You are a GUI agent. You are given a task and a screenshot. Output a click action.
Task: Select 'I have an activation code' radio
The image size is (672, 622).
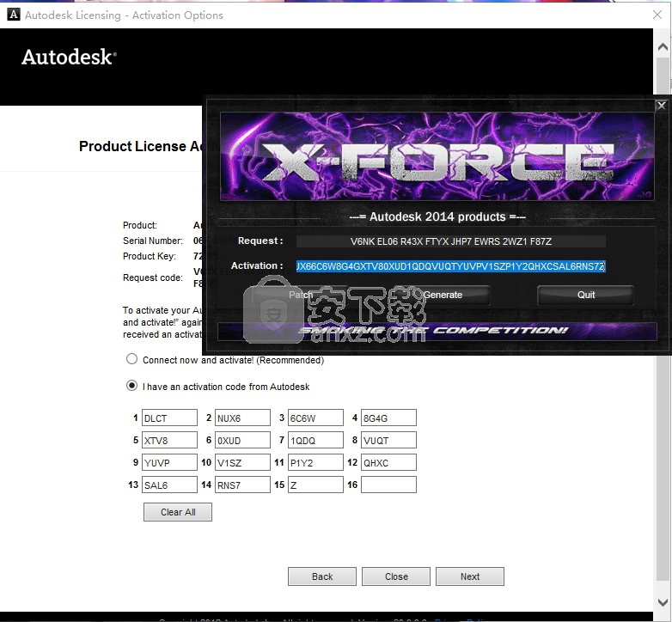click(x=131, y=386)
